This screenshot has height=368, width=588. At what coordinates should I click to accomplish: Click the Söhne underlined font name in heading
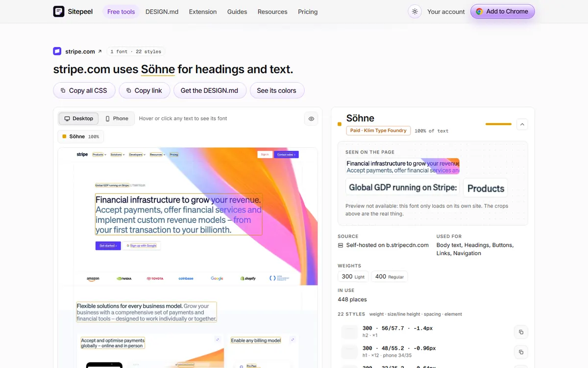(158, 69)
